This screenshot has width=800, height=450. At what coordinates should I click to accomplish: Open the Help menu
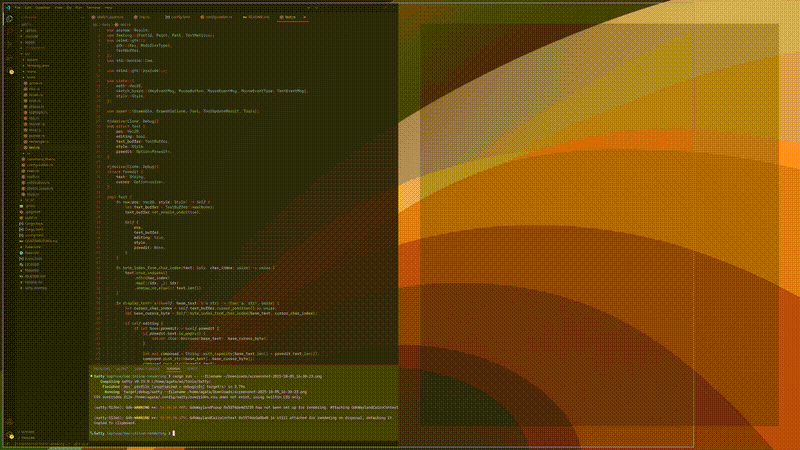pos(108,8)
